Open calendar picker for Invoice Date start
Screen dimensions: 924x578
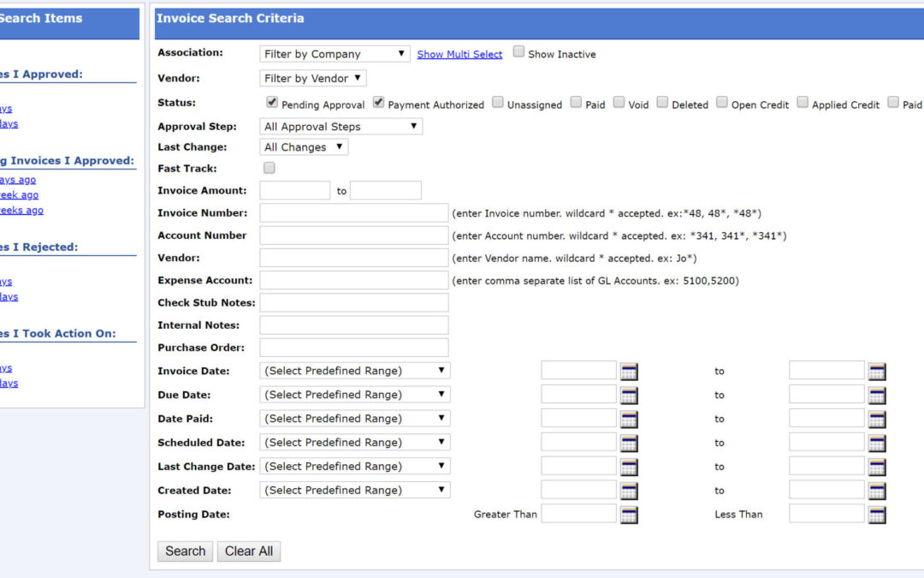click(x=629, y=372)
